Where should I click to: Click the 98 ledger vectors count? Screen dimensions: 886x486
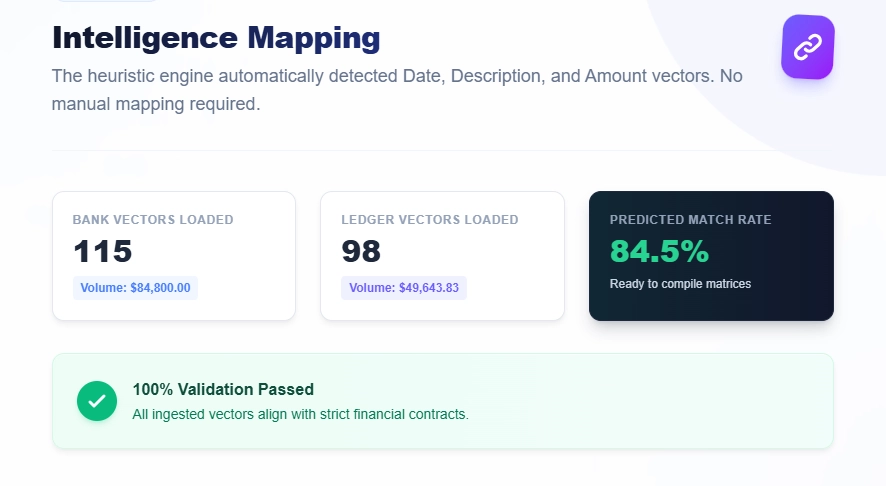pos(361,251)
